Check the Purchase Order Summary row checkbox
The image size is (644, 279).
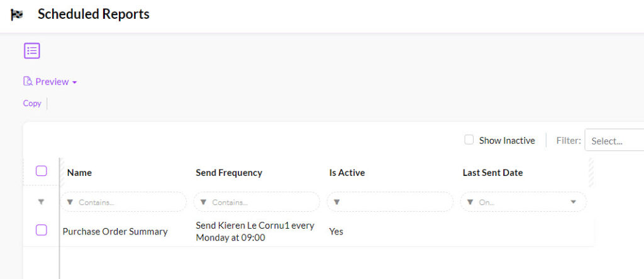point(41,230)
